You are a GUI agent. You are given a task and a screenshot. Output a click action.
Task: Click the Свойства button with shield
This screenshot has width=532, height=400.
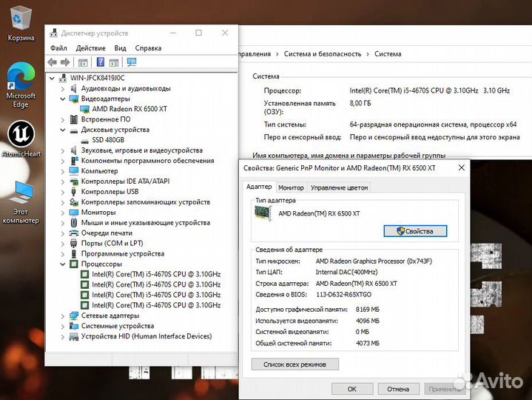click(x=415, y=231)
